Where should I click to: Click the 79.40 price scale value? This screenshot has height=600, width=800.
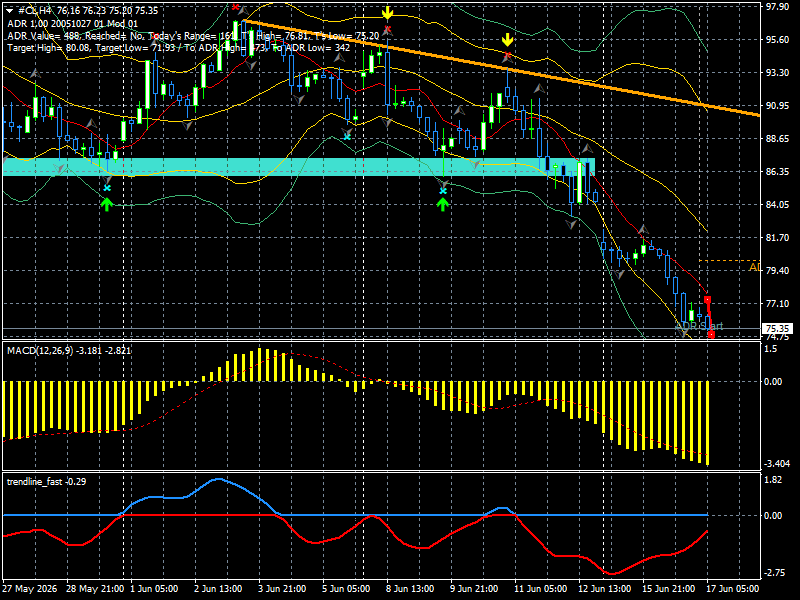tap(778, 270)
